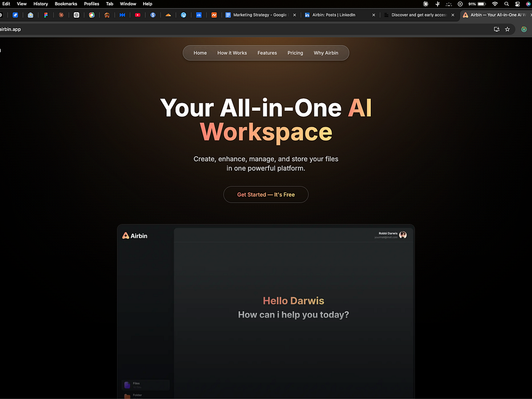Screen dimensions: 532x399
Task: Click the Robbi Darwis avatar in the preview
Action: [403, 235]
